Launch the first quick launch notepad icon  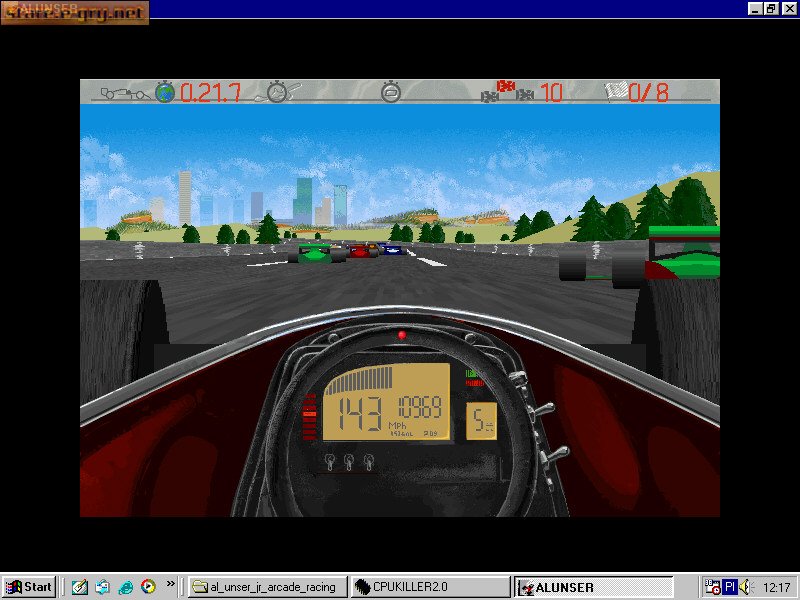point(79,587)
